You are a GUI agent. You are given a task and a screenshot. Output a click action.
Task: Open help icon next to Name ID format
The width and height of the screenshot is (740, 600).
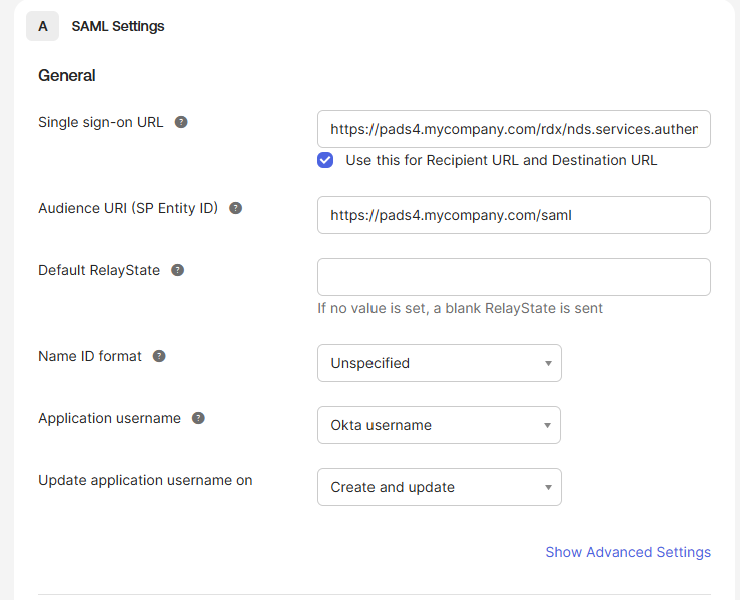(159, 356)
